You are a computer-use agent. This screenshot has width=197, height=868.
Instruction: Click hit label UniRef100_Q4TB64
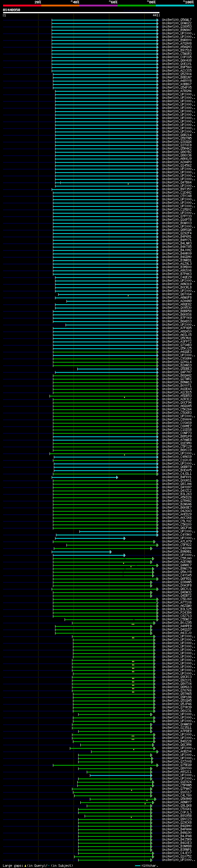click(177, 183)
